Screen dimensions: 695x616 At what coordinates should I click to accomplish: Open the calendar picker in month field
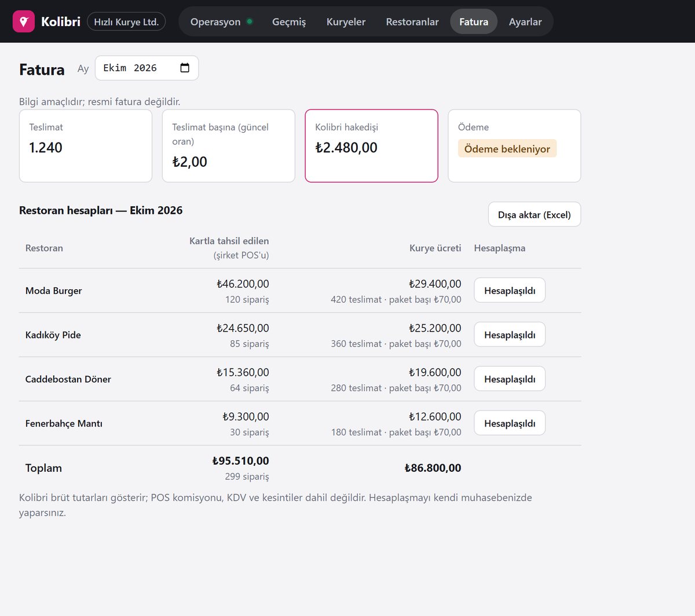(185, 68)
